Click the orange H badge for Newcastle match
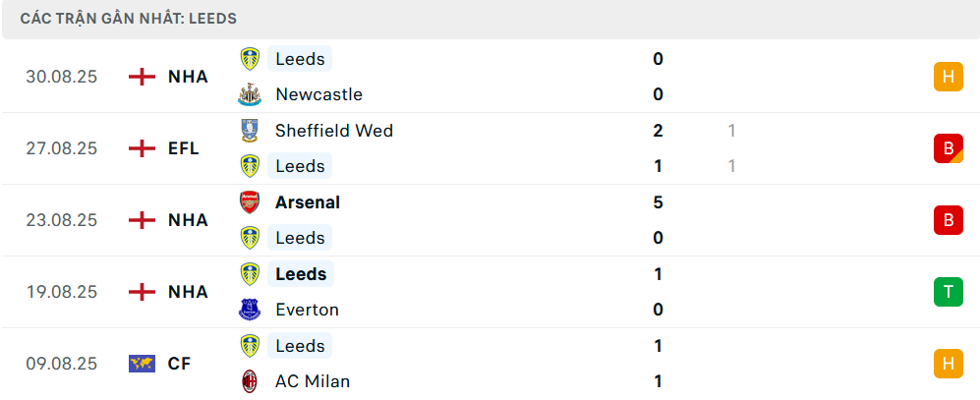Image resolution: width=980 pixels, height=400 pixels. point(948,77)
